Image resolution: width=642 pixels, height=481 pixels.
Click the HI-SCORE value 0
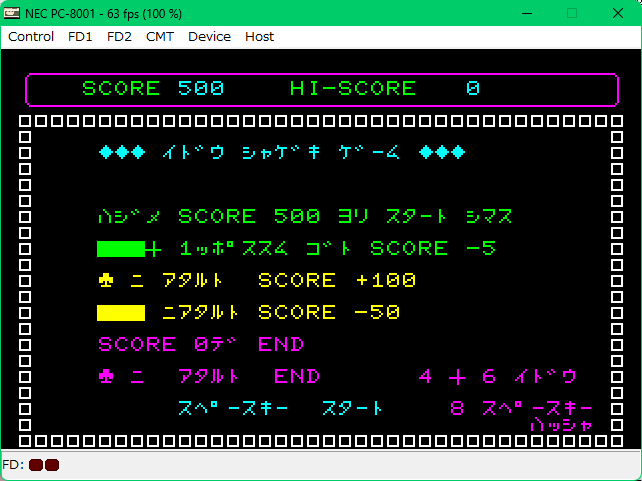tap(473, 88)
